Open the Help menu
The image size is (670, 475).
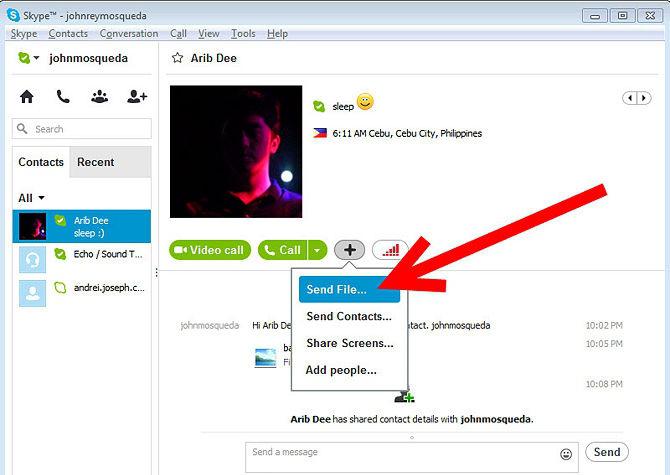point(277,33)
